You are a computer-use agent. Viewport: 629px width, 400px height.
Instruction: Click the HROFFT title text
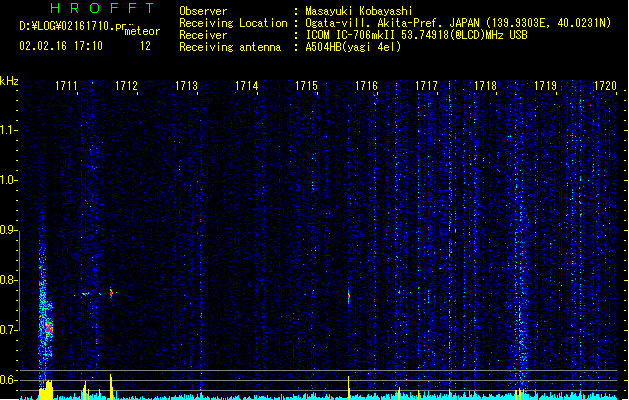coord(102,8)
